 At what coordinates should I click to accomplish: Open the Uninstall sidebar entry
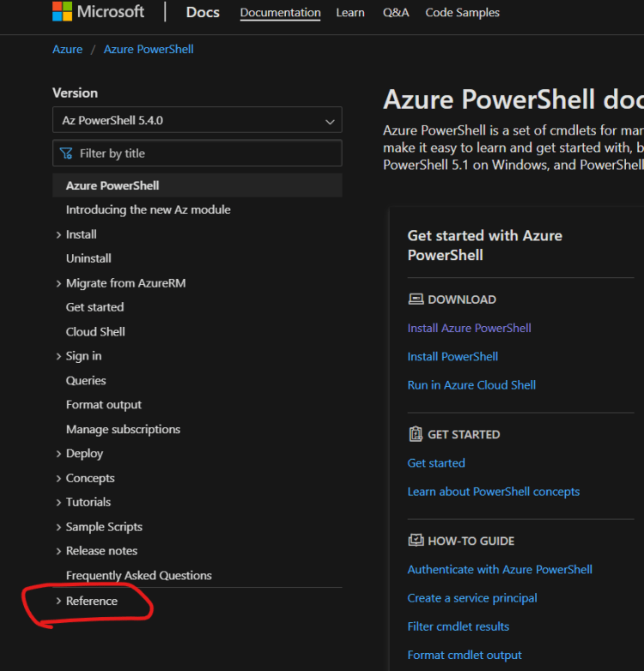coord(88,258)
